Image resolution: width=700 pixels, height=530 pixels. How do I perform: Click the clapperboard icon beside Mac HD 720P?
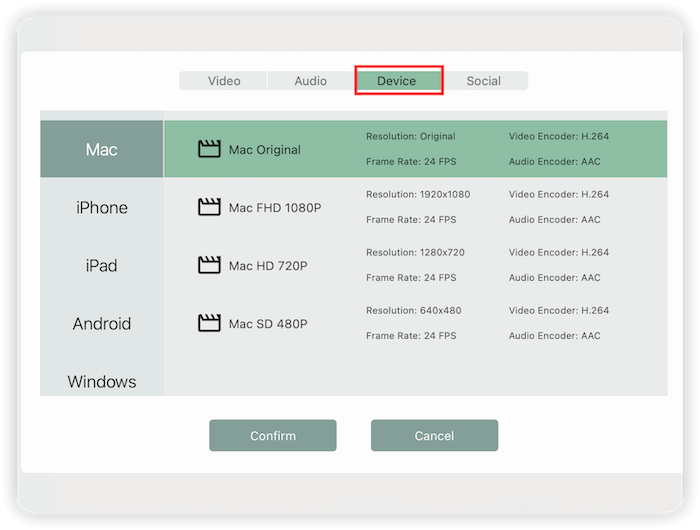[x=209, y=266]
